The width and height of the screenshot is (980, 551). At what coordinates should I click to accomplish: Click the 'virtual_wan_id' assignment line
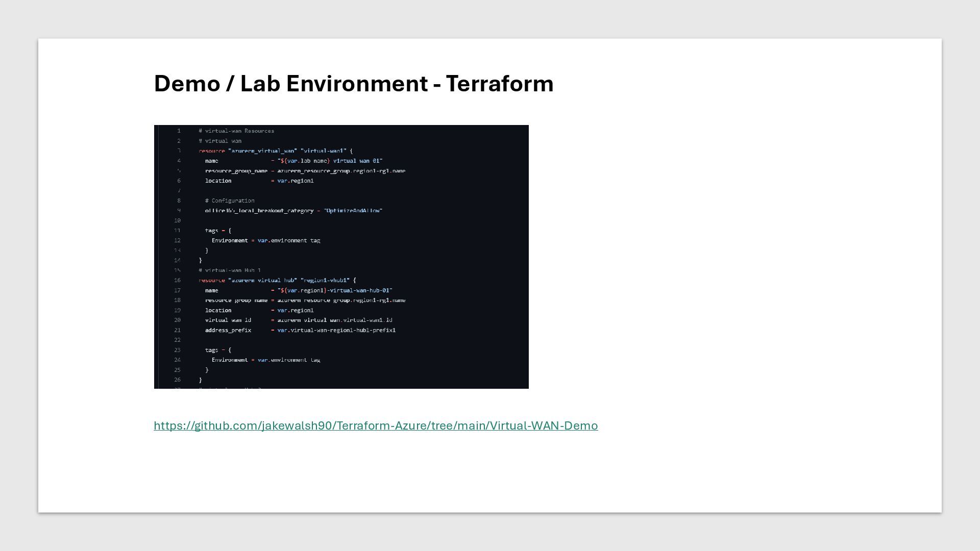299,320
